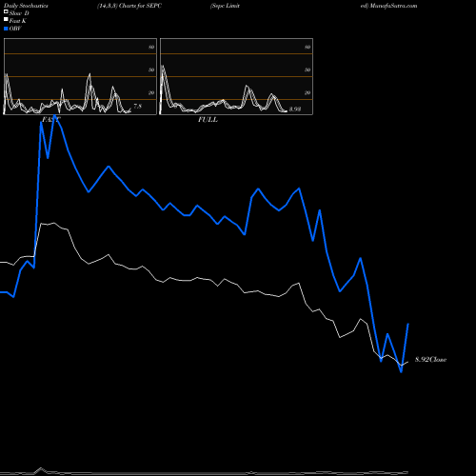Click the blue OBV legend swatch
The height and width of the screenshot is (476, 476).
point(6,29)
